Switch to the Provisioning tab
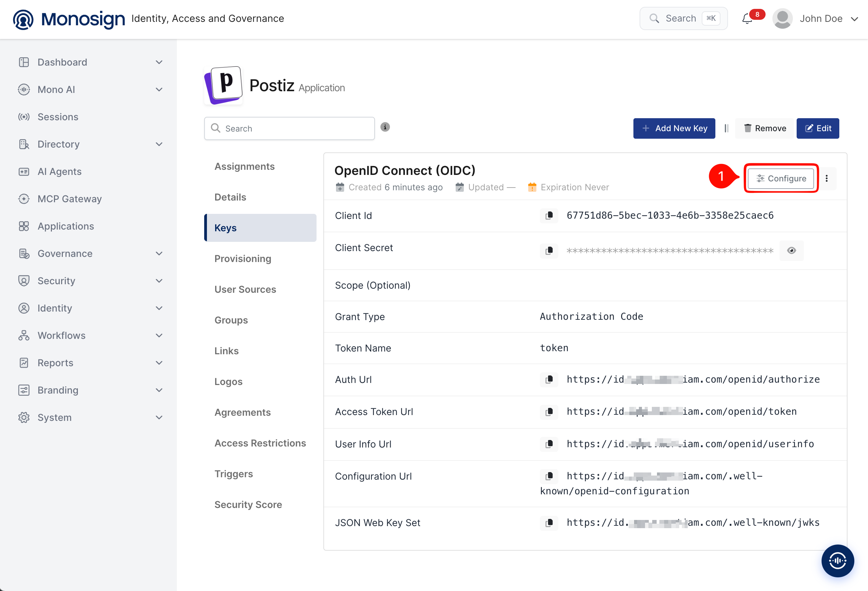 tap(260, 259)
